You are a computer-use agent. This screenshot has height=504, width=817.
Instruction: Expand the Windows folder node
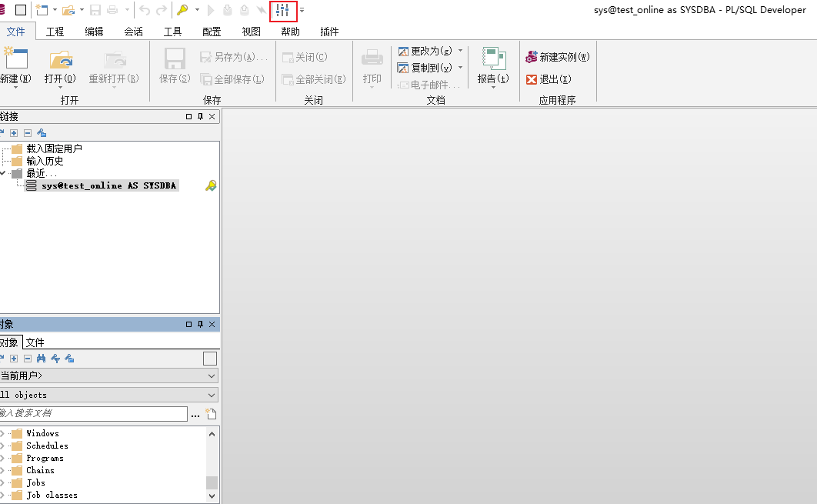click(x=2, y=433)
